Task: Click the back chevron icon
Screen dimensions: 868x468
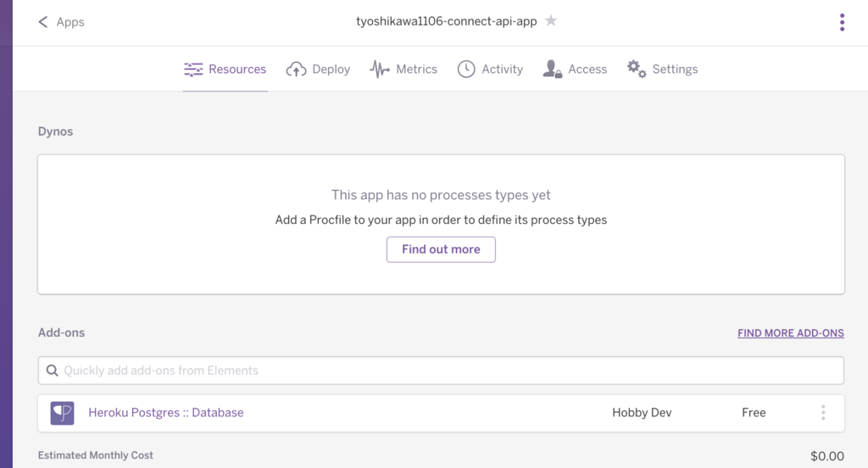Action: (42, 22)
